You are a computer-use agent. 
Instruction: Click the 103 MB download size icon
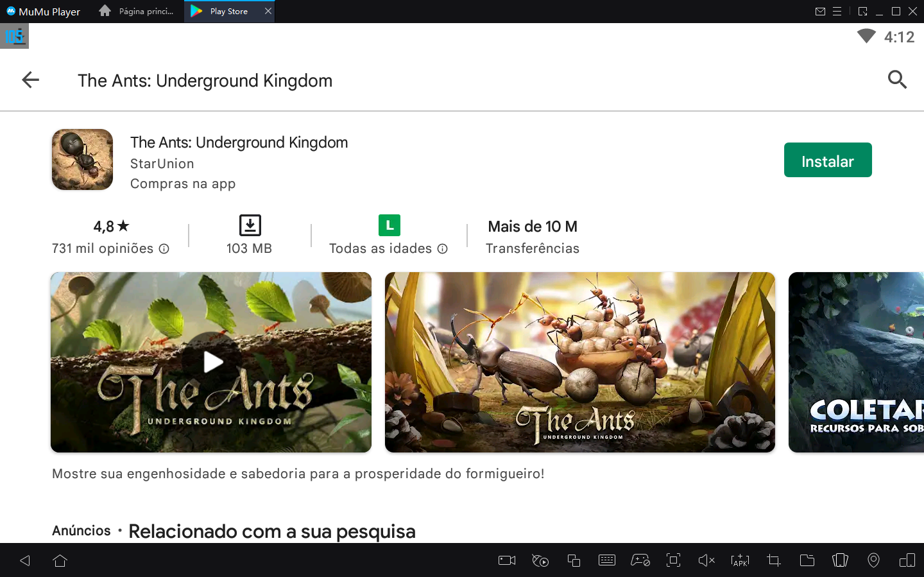[x=250, y=225]
